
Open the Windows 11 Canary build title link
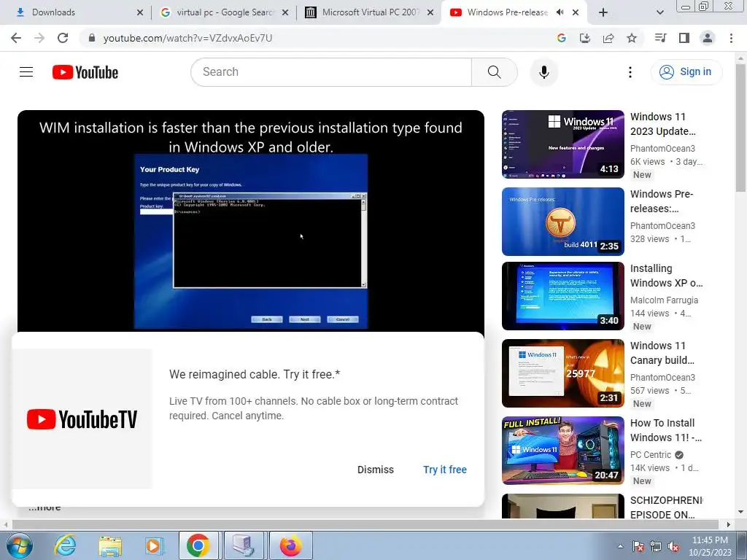pos(662,353)
